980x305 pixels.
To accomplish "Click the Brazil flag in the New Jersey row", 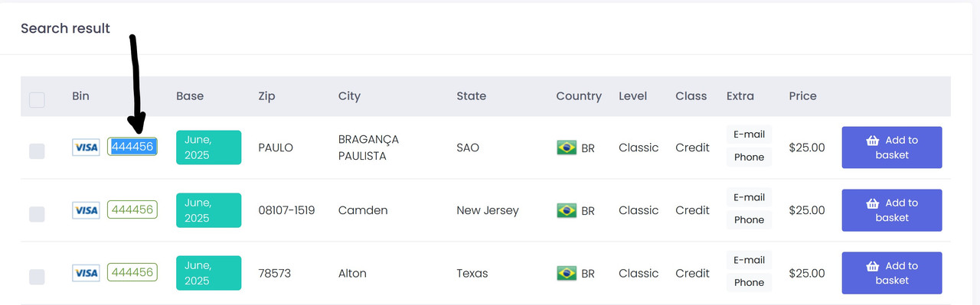I will click(x=567, y=210).
